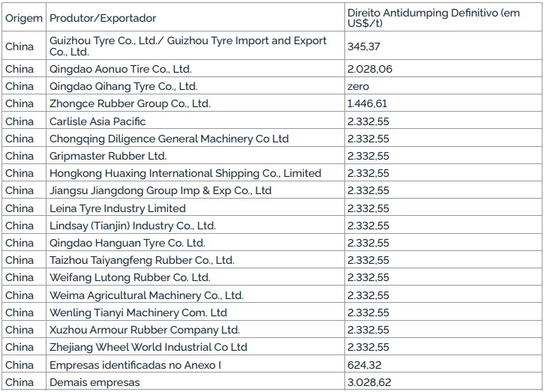
Task: Select the Guizhou Tyre Co. cell
Action: click(x=188, y=46)
